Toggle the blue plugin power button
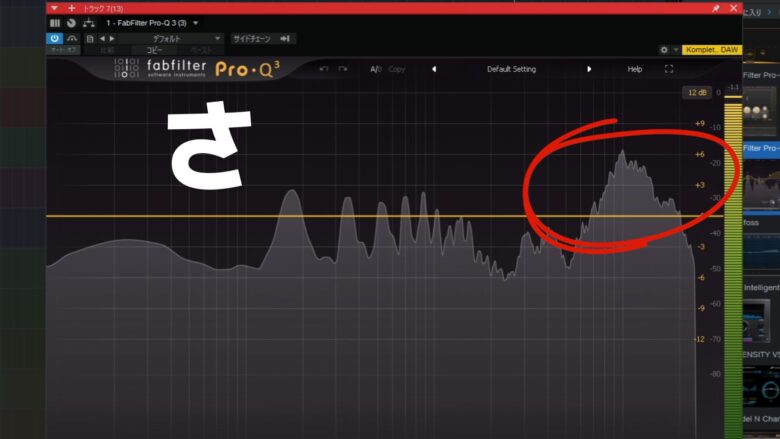This screenshot has height=439, width=780. pos(55,38)
